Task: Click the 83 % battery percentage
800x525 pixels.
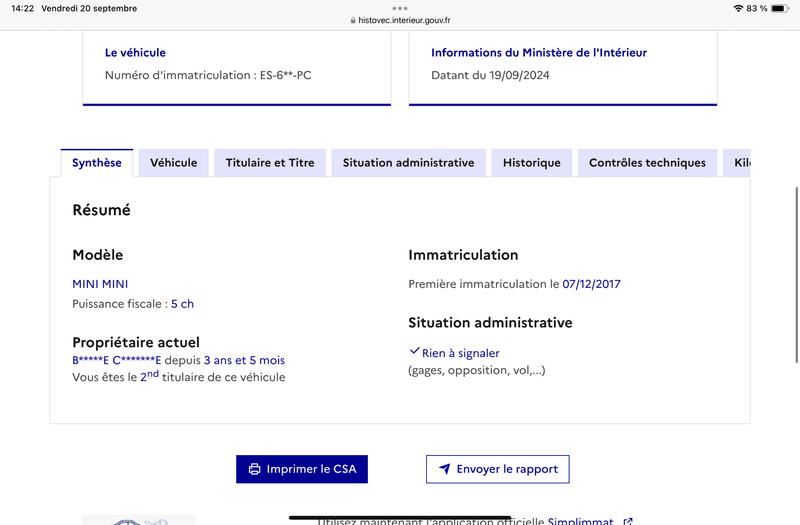Action: 757,8
